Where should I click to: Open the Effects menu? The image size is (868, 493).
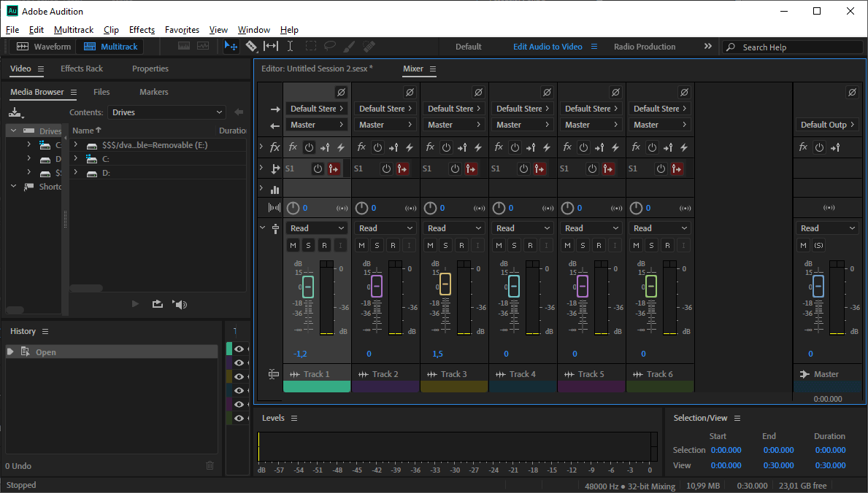coord(142,30)
